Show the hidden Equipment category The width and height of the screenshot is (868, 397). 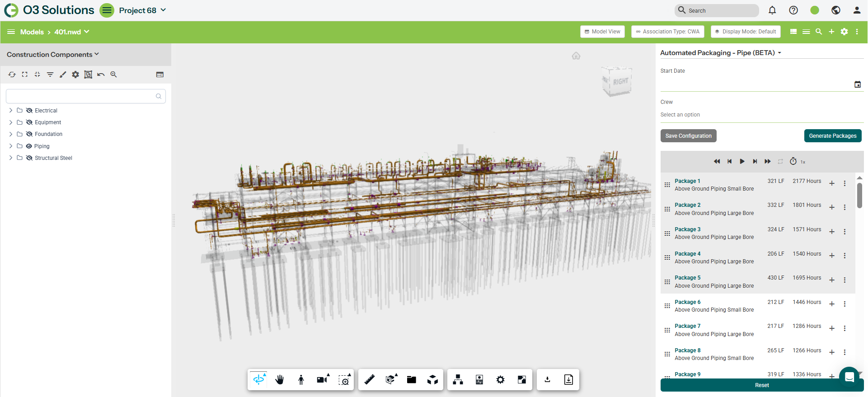(29, 122)
